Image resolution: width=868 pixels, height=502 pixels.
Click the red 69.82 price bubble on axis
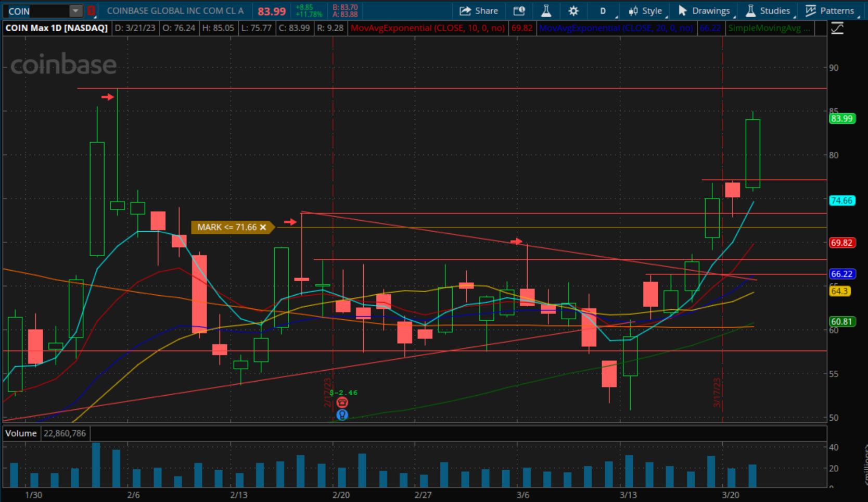pyautogui.click(x=841, y=243)
